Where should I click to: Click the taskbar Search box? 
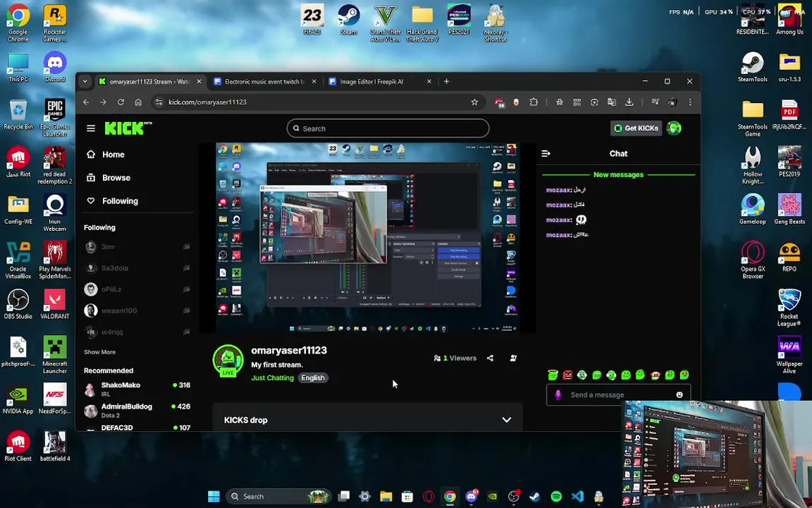click(279, 497)
